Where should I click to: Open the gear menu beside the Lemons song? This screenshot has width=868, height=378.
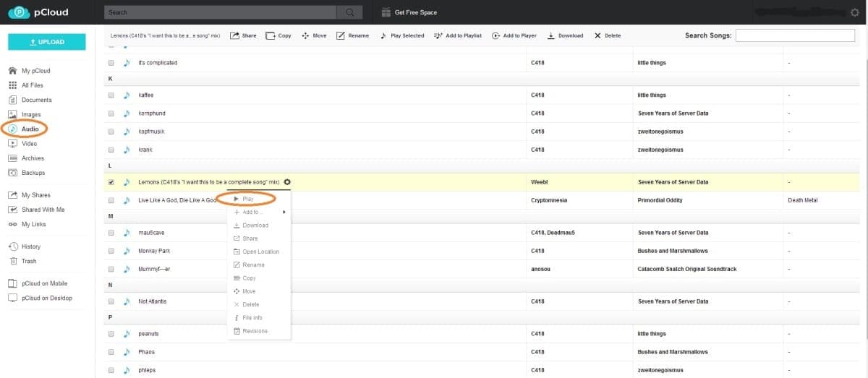click(x=288, y=182)
